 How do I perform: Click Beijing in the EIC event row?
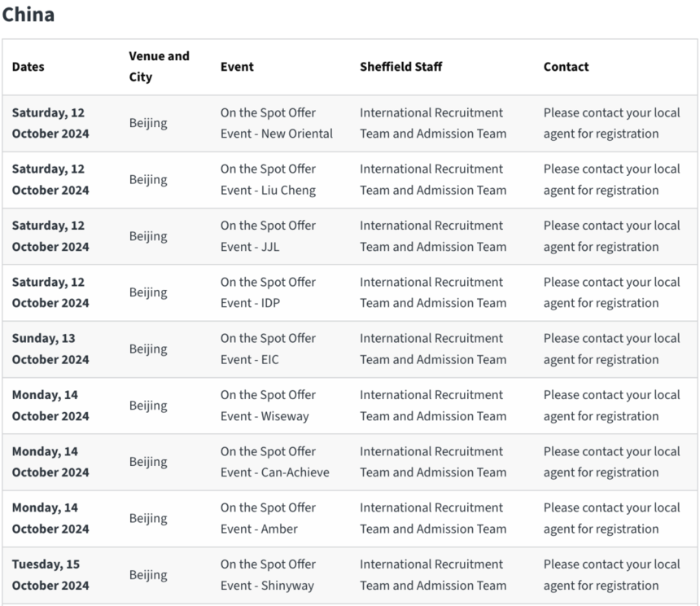pos(148,349)
